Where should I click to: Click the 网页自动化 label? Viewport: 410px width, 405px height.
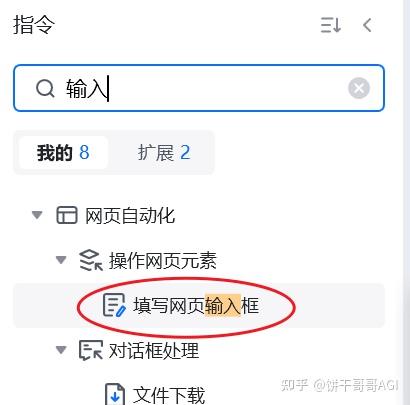click(x=130, y=215)
